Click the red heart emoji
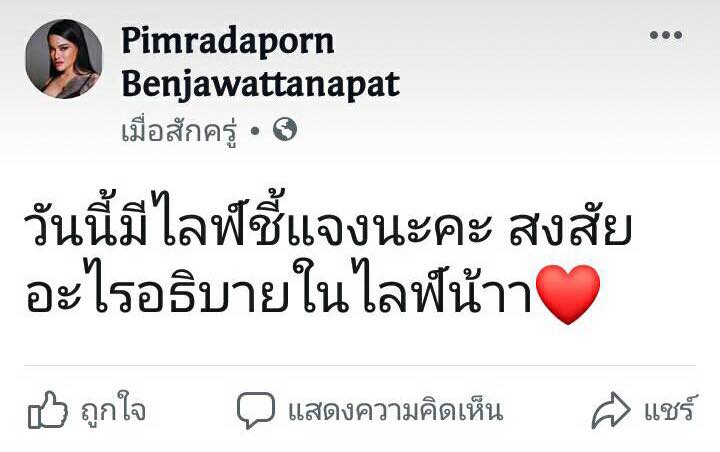 point(568,294)
